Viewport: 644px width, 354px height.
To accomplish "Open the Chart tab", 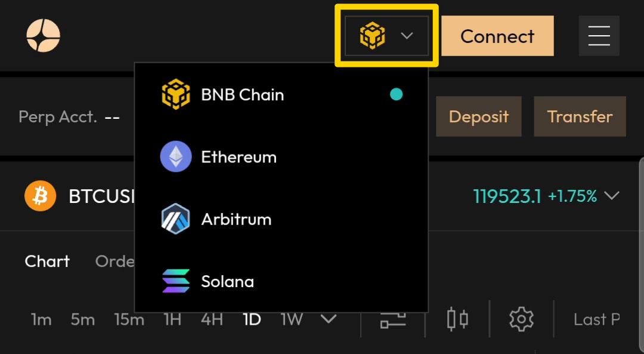I will [x=47, y=261].
